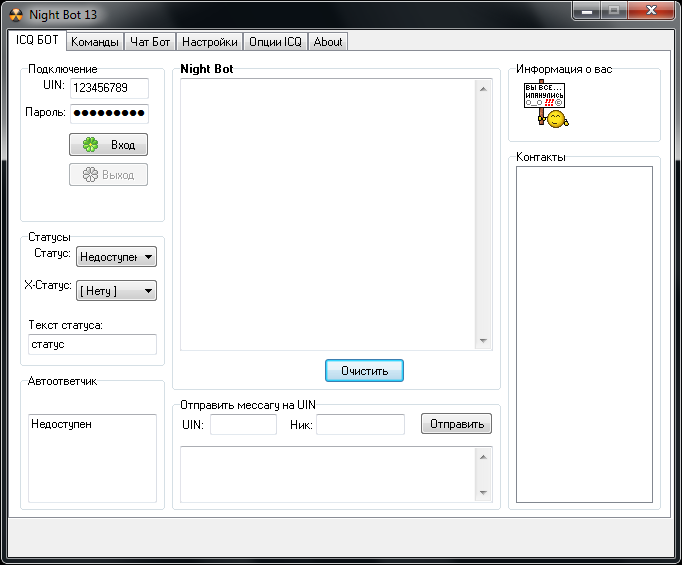682x565 pixels.
Task: Open the Чат Бот tab
Action: click(150, 42)
